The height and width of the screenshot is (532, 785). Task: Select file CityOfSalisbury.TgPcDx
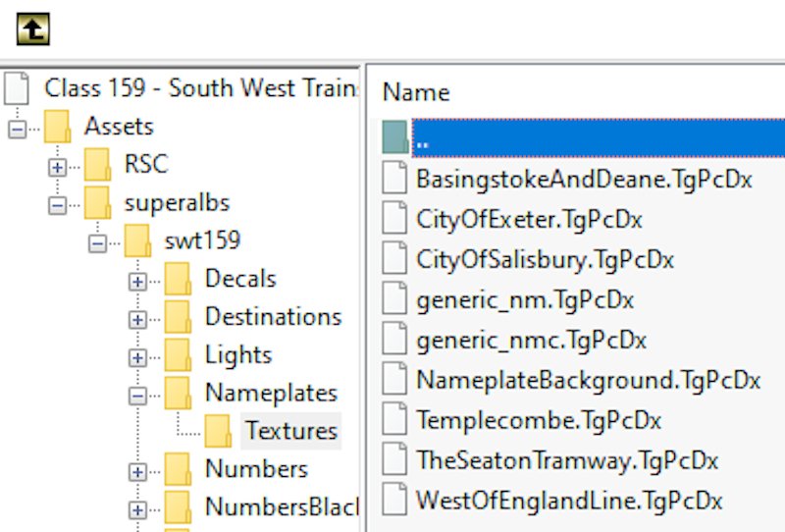tap(546, 260)
